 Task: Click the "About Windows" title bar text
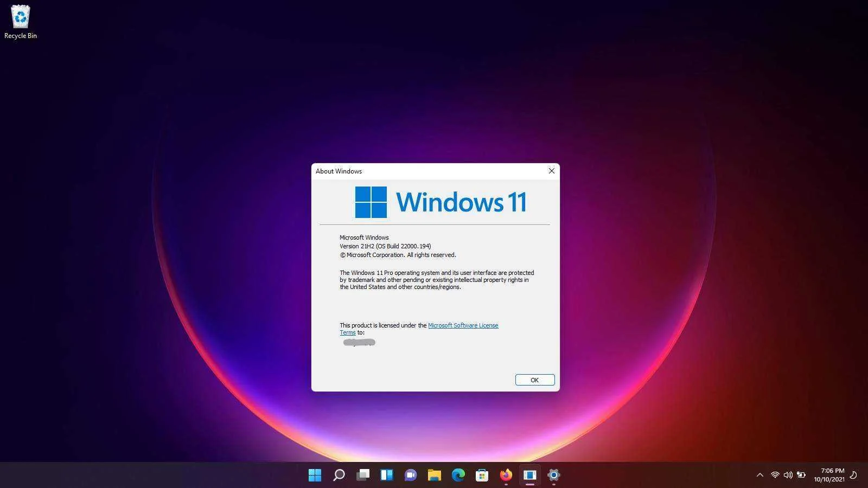click(x=339, y=171)
